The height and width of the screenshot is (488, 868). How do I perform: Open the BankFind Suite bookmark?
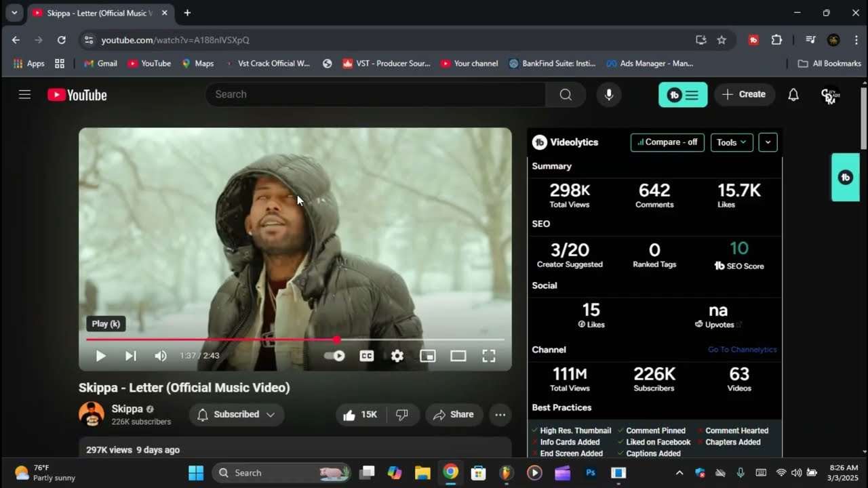(552, 64)
